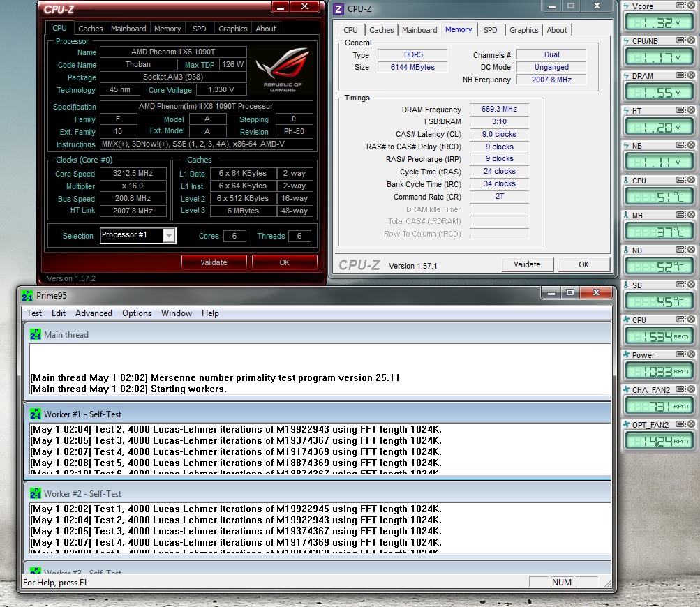This screenshot has height=607, width=700.
Task: Close the Power fan widget
Action: [x=691, y=354]
